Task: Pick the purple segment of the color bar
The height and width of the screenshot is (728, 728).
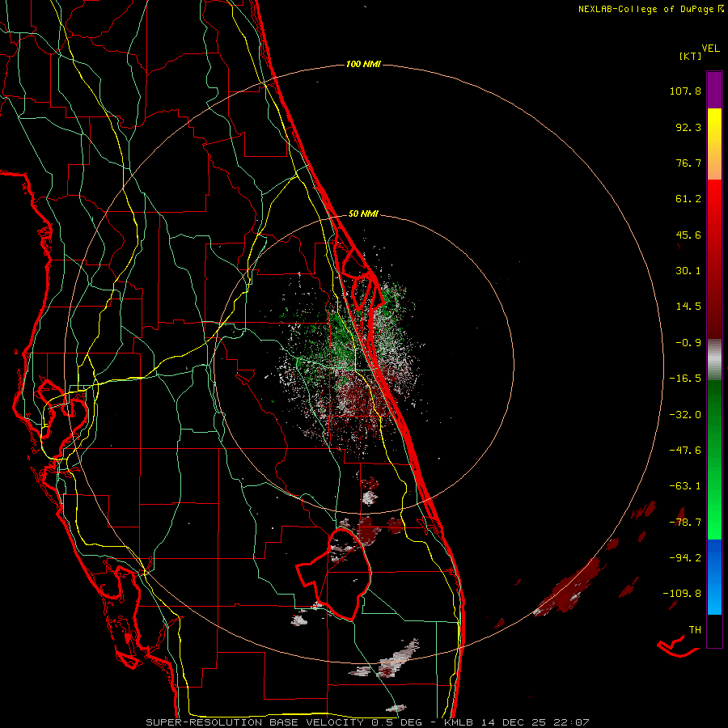Action: click(714, 90)
